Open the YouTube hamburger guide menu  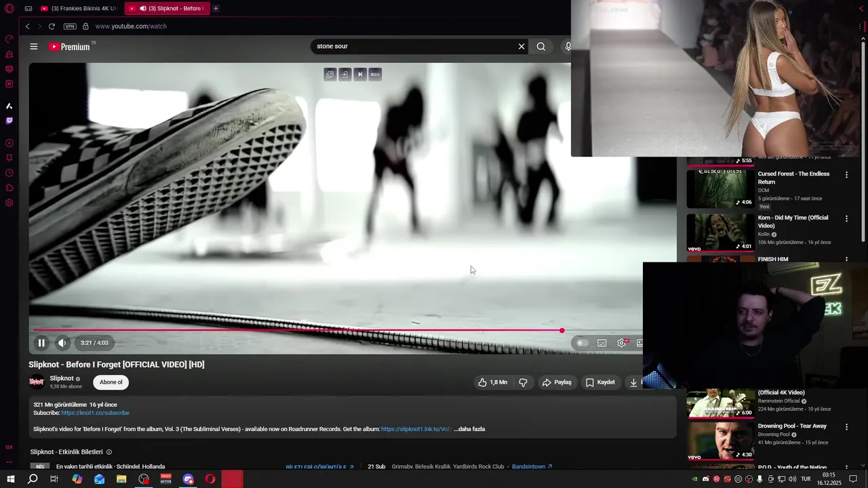34,47
